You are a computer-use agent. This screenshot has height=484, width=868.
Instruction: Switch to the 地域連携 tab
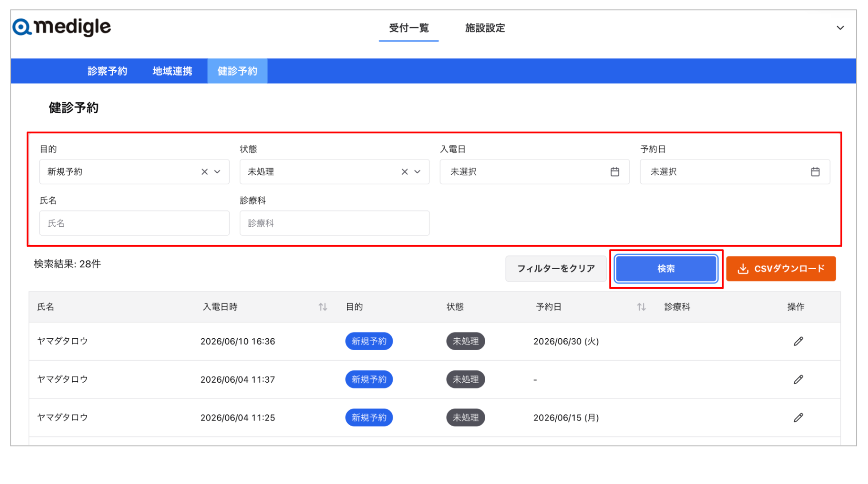click(x=172, y=71)
